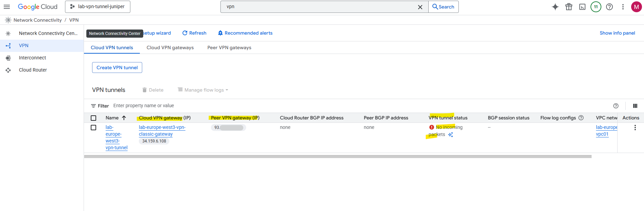
Task: Switch to Cloud VPN gateways tab
Action: tap(170, 47)
